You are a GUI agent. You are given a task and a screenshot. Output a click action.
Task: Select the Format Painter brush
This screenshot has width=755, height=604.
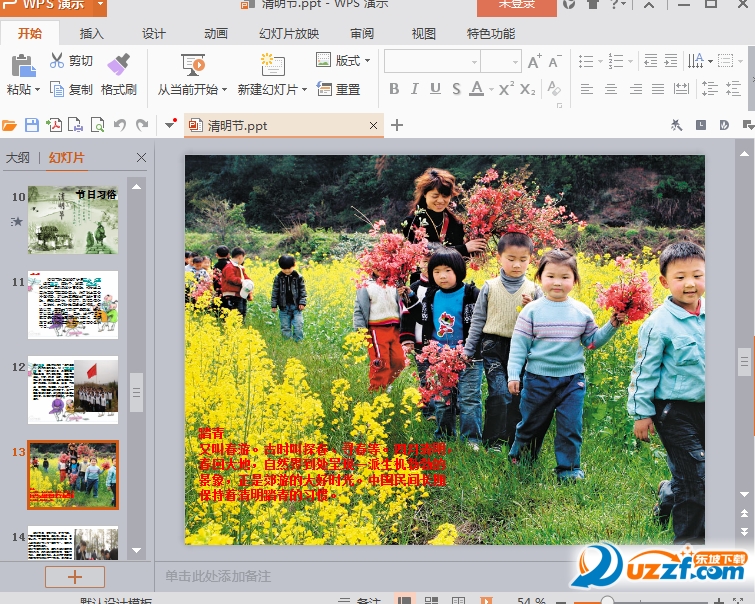pyautogui.click(x=118, y=64)
